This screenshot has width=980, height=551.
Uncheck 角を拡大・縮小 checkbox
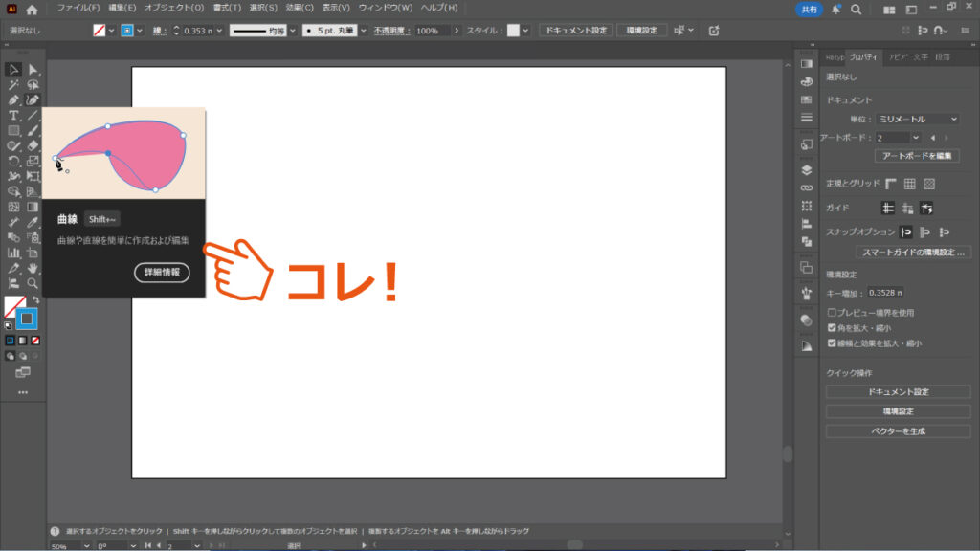point(832,327)
